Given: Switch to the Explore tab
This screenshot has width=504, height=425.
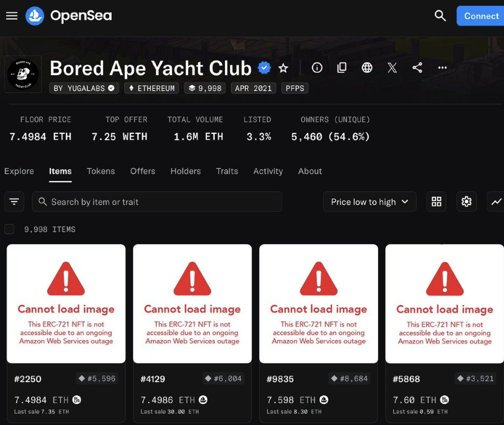Looking at the screenshot, I should point(19,171).
